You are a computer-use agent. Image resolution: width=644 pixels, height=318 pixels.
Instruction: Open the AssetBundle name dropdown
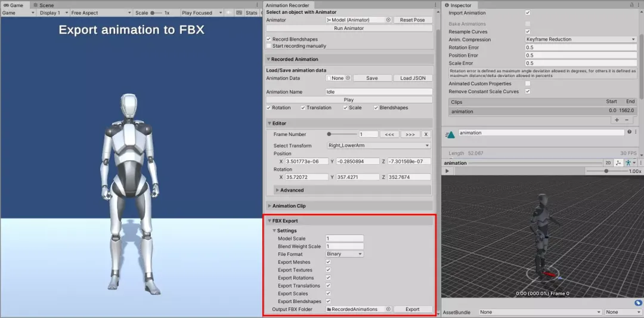coord(540,312)
